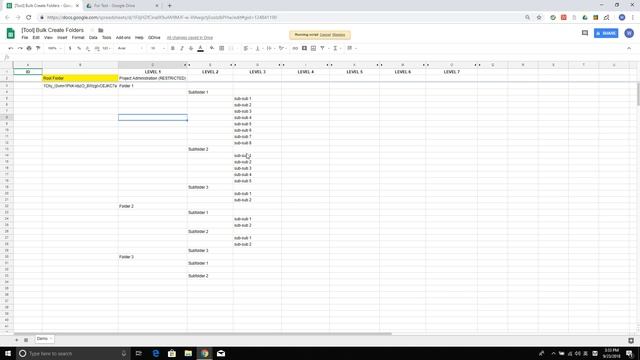Open the Demo sheet tab options arrow
The width and height of the screenshot is (640, 360).
[x=51, y=339]
